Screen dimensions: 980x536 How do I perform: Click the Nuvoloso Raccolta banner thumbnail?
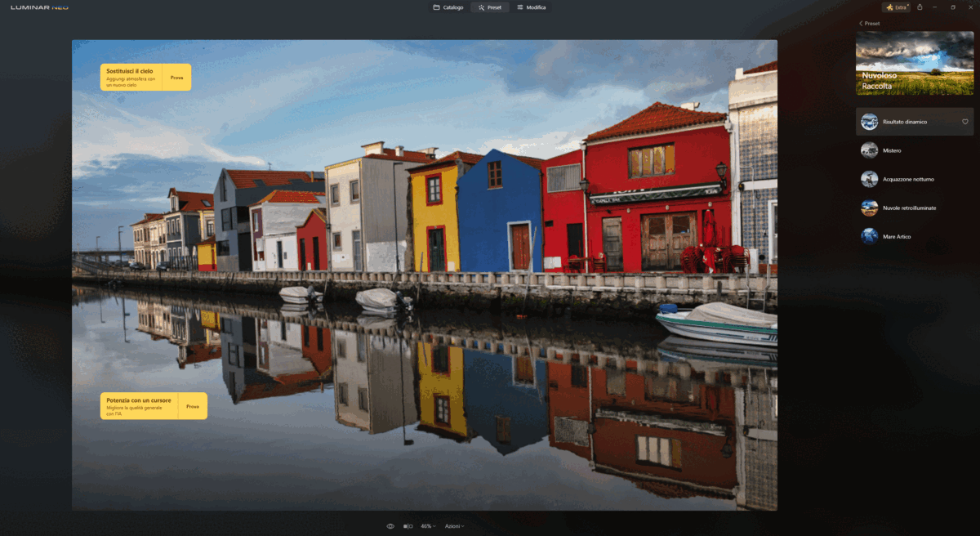(x=915, y=63)
